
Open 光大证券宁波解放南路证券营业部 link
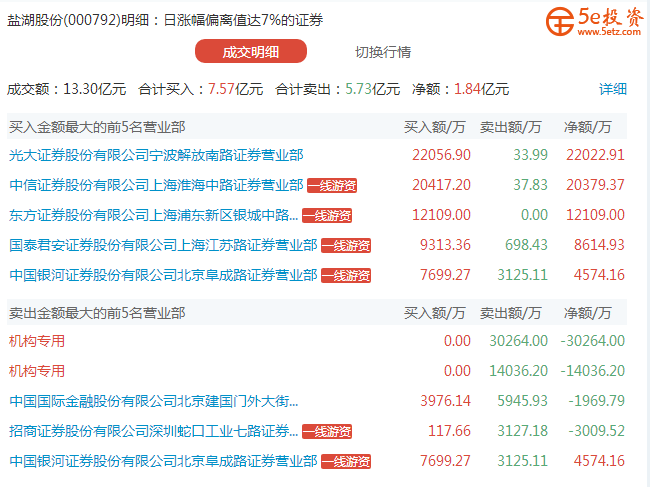[x=156, y=155]
